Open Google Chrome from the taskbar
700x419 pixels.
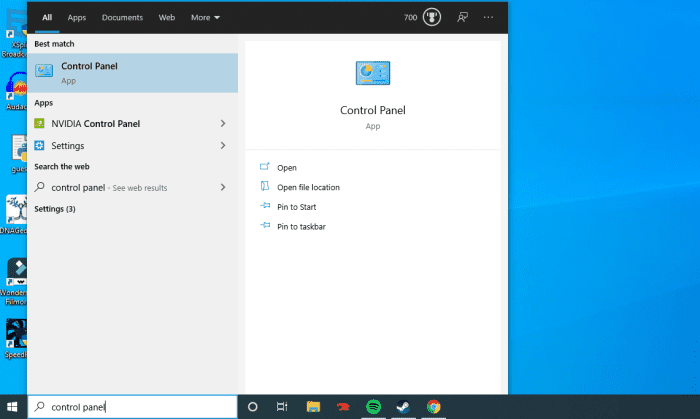pos(433,407)
